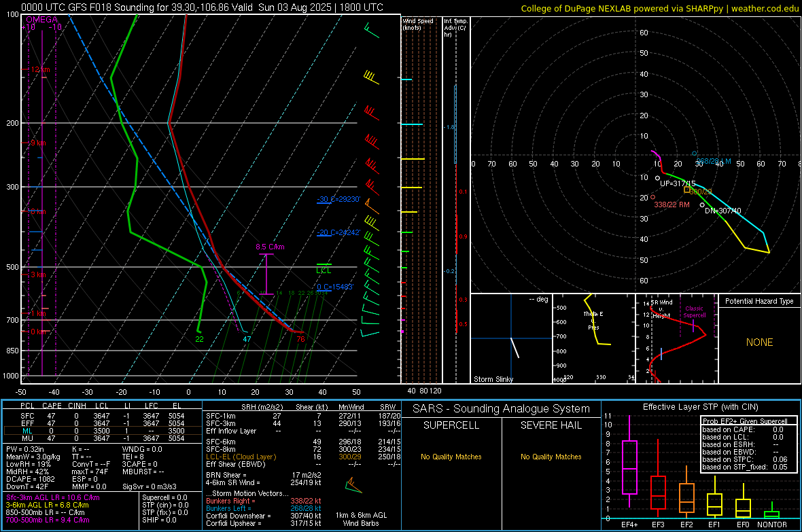Select the SFC parcel row
Screen dimensions: 802x532
[101, 416]
